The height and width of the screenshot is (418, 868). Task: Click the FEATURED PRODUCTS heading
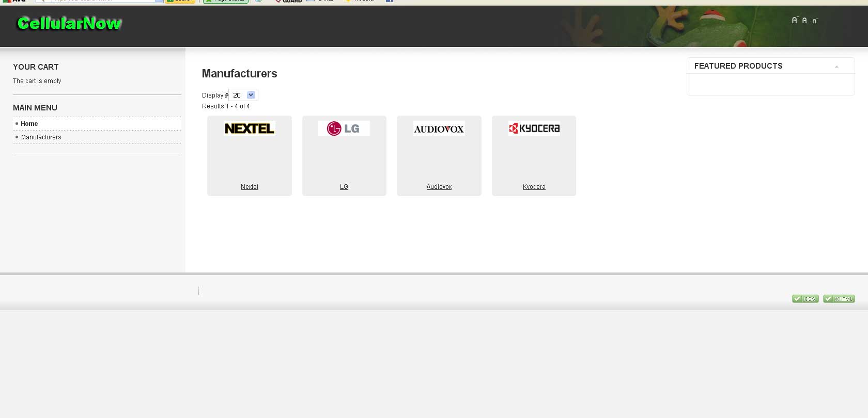coord(738,66)
